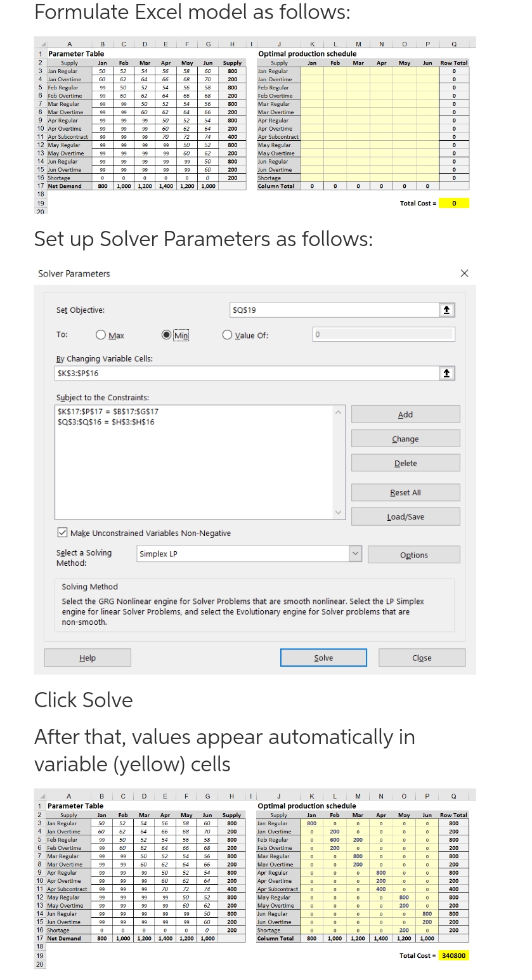This screenshot has height=980, width=532.
Task: Click the Change constraint button
Action: tap(405, 439)
